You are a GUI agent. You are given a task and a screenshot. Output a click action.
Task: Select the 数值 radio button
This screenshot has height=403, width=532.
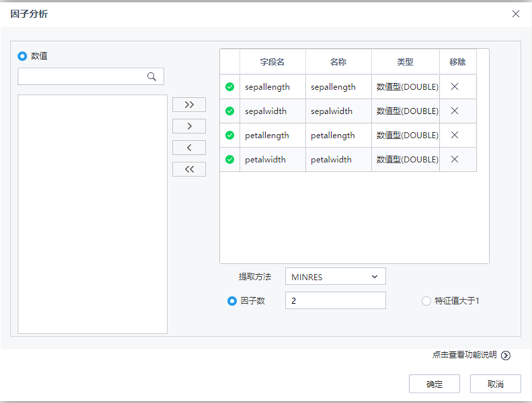(22, 56)
